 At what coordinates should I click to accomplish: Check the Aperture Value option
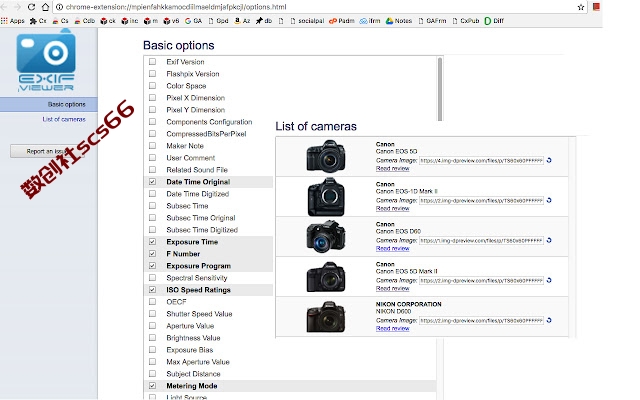click(x=152, y=326)
